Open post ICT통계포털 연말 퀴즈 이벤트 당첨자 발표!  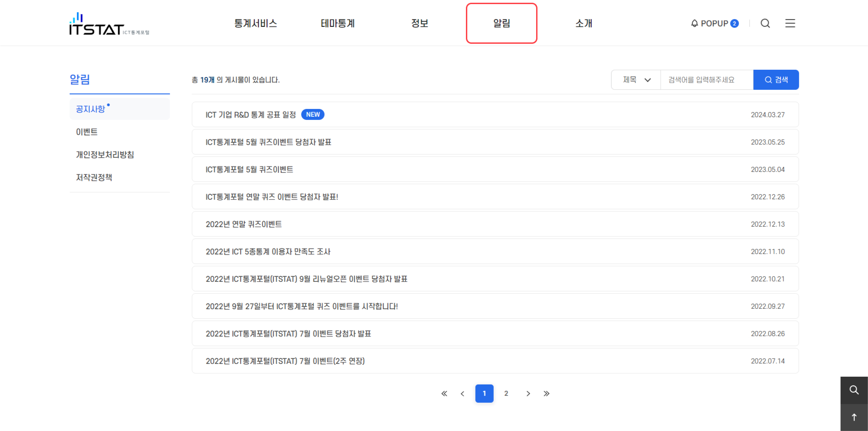click(x=495, y=197)
